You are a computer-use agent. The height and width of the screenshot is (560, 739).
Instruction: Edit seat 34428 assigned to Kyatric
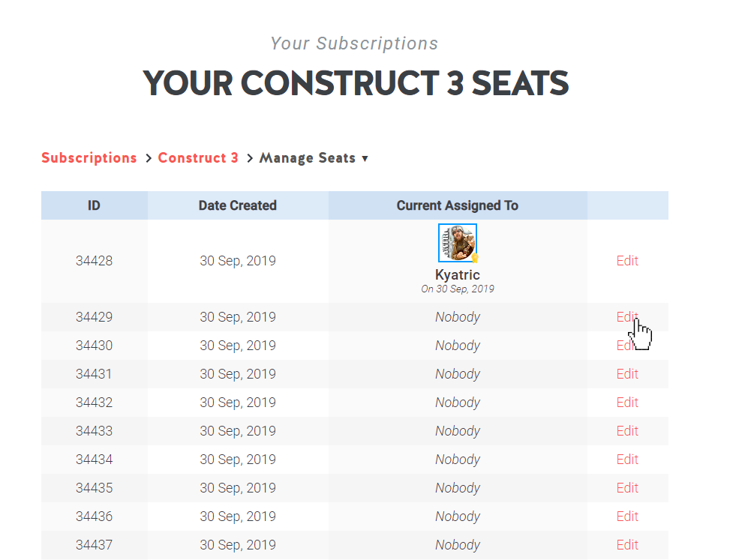pos(627,261)
